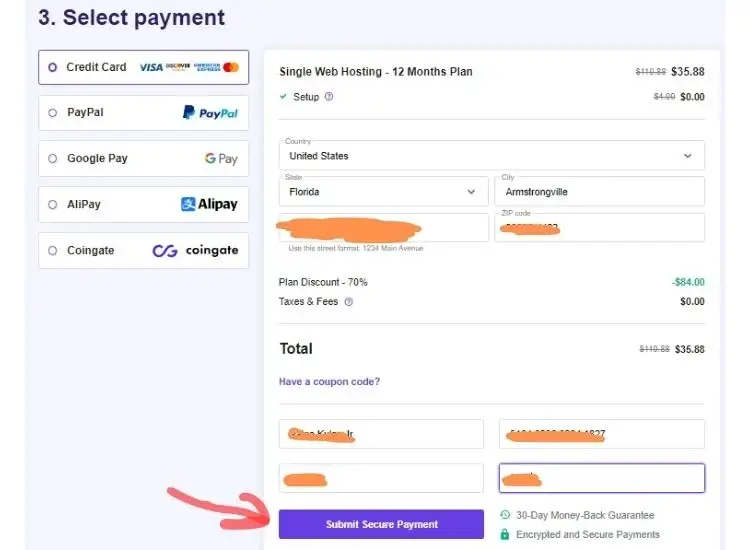Click the Discover card logo
Viewport: 750px width, 550px height.
[178, 67]
